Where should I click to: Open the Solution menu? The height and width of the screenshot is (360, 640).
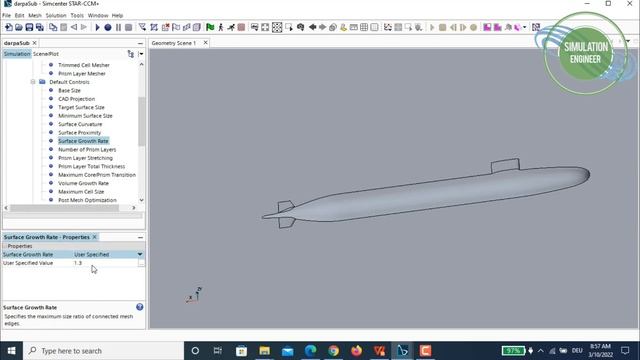(x=56, y=16)
